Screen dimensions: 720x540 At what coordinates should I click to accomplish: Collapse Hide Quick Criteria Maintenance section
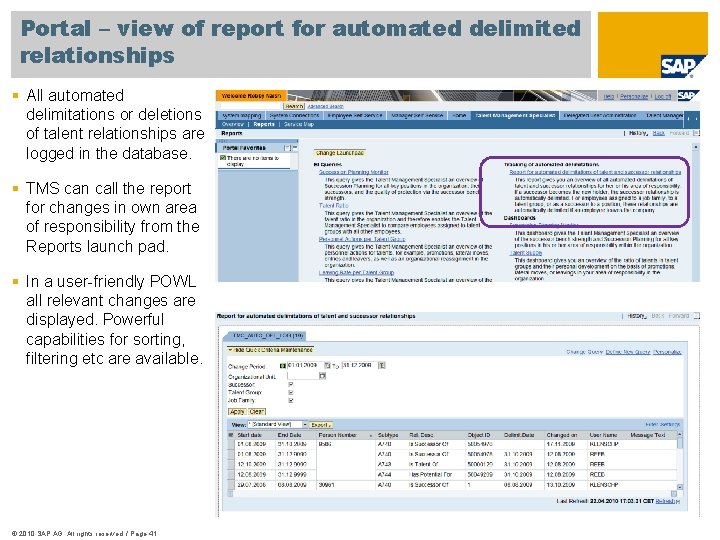tap(270, 350)
